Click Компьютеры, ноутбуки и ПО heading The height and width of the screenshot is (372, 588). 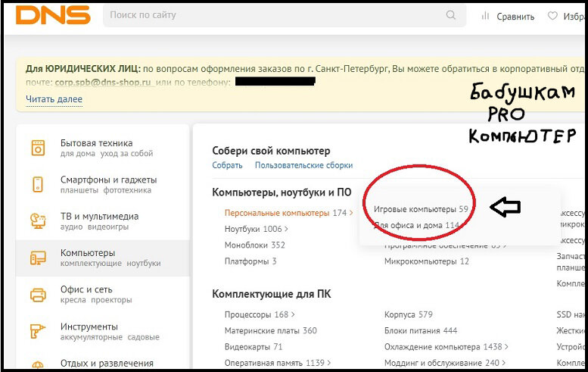(x=282, y=192)
